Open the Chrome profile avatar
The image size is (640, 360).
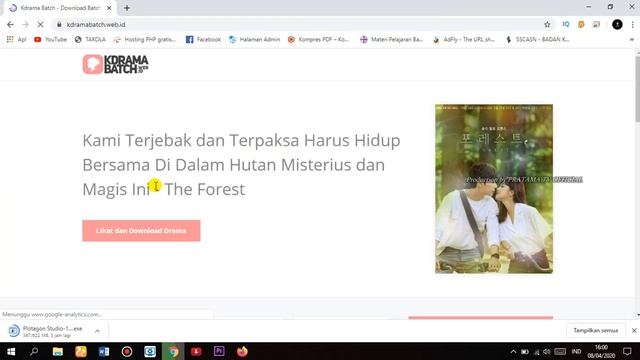(x=617, y=24)
